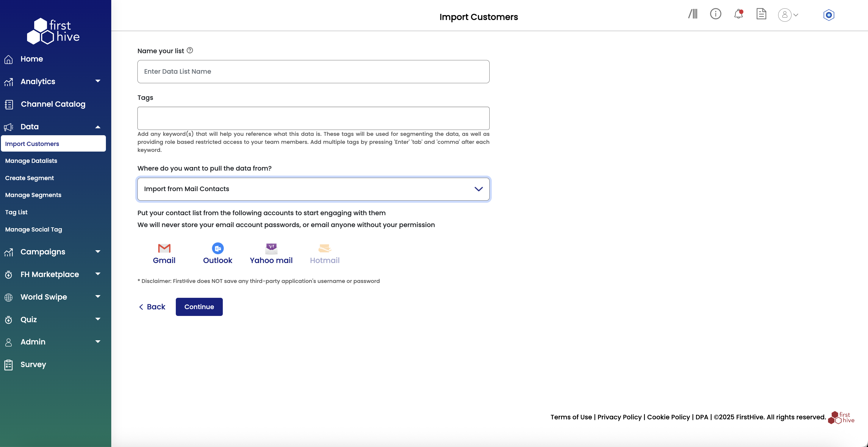This screenshot has height=447, width=868.
Task: Click the FH Marketplace stopwatch icon
Action: pyautogui.click(x=8, y=275)
